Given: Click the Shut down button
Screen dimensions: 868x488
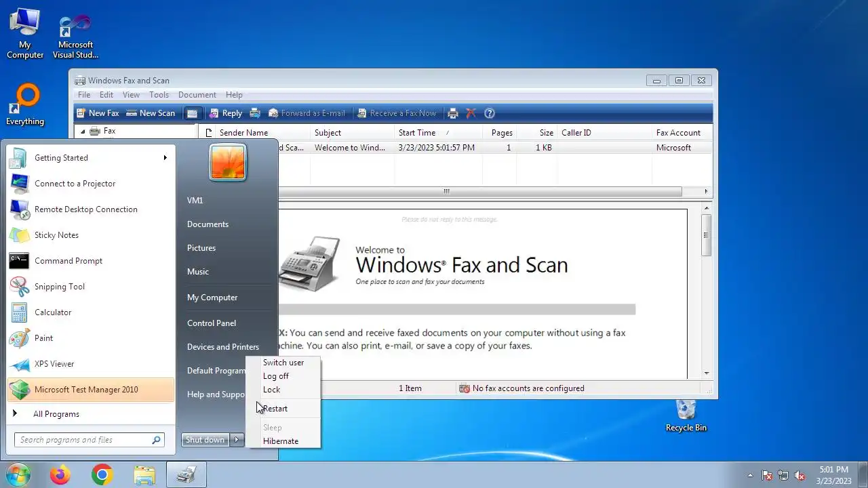Looking at the screenshot, I should 205,440.
